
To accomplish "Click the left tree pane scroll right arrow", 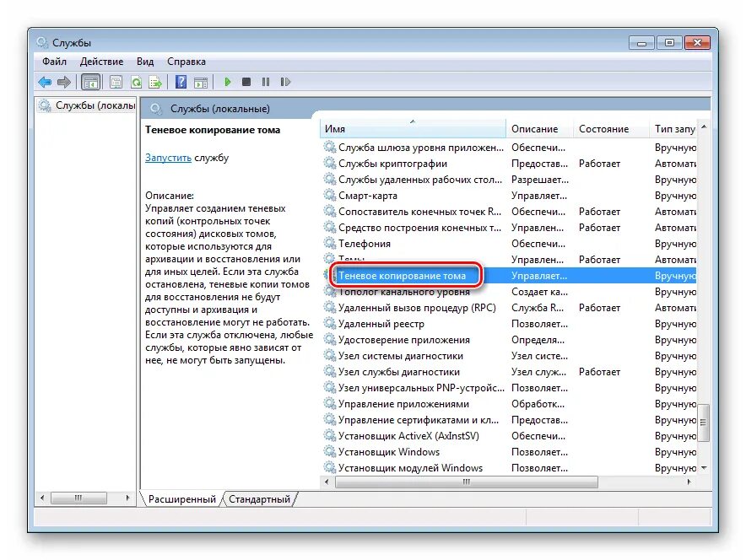I will click(x=128, y=498).
